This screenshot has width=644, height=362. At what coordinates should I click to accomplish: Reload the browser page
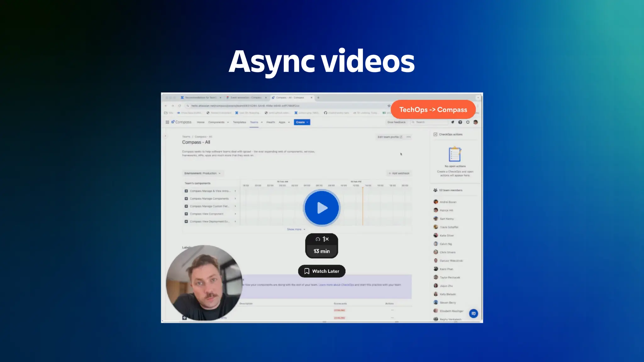(180, 106)
